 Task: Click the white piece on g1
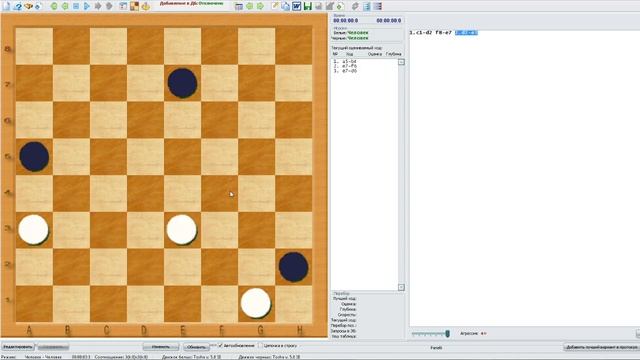coord(256,303)
